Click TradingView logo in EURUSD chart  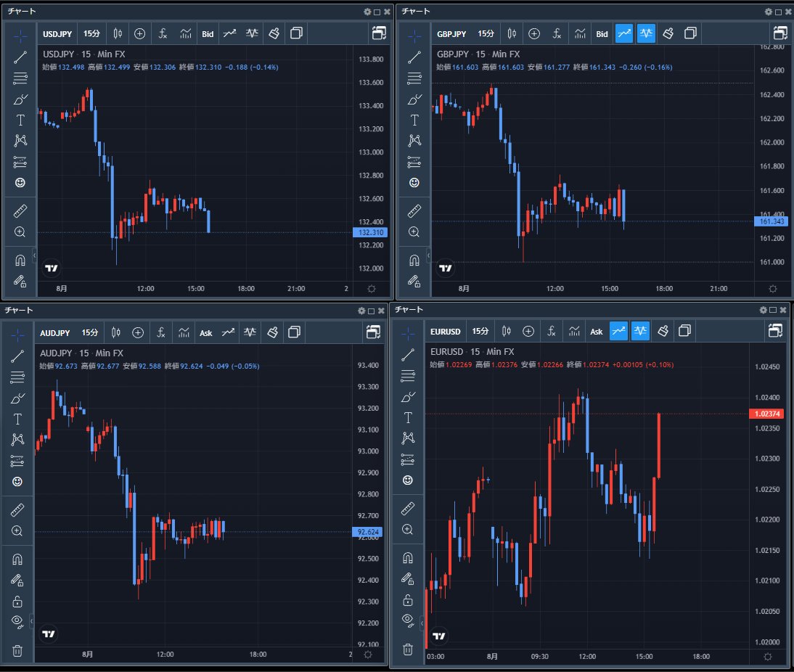click(x=438, y=636)
